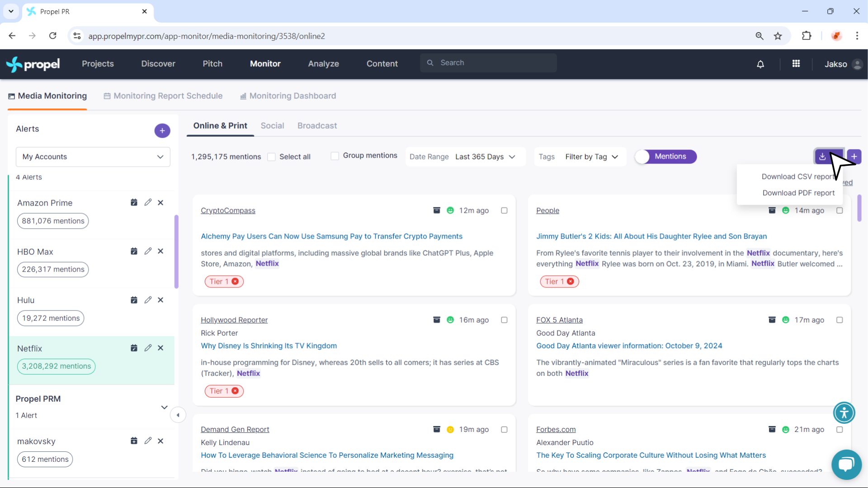Edit the Amazon Prime alert
Screen dimensions: 868x488
148,202
